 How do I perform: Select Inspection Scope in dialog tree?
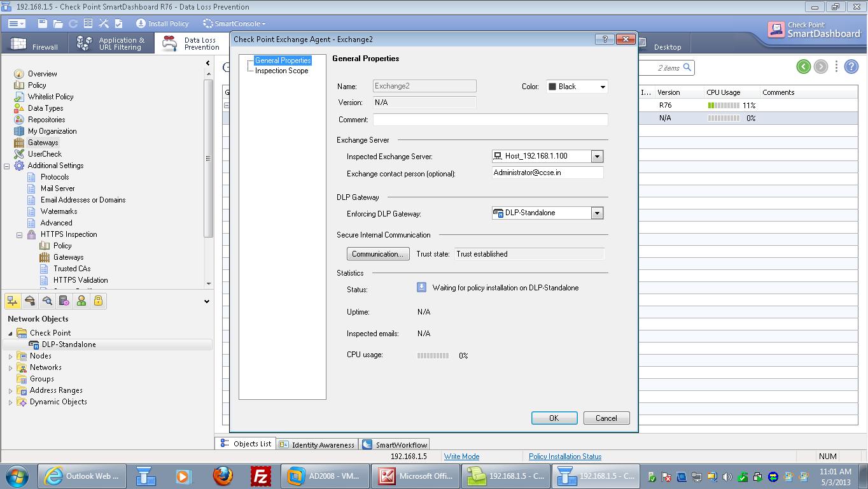(x=281, y=71)
